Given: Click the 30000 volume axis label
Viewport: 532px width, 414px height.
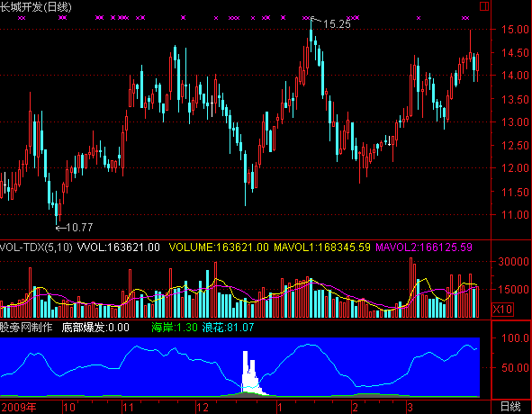Looking at the screenshot, I should coord(513,261).
